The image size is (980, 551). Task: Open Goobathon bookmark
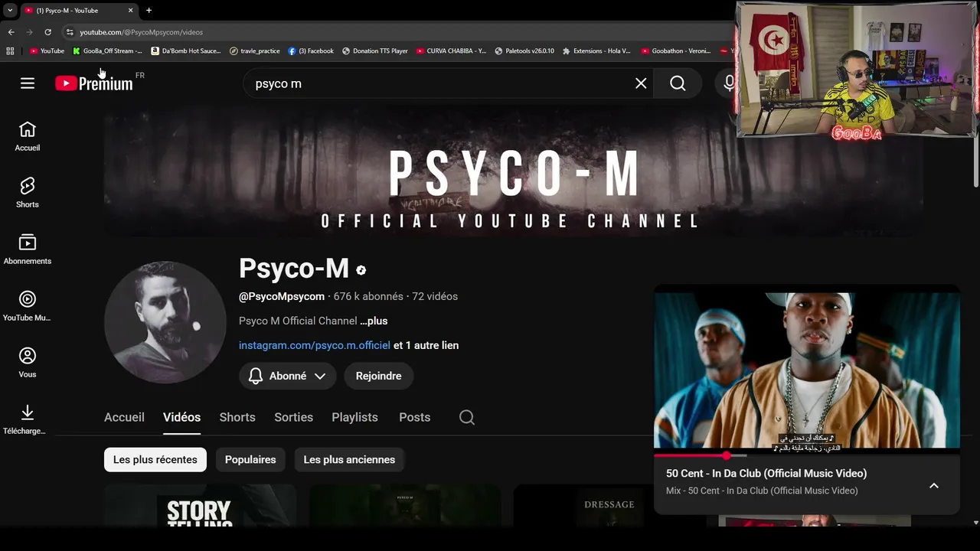(x=676, y=51)
